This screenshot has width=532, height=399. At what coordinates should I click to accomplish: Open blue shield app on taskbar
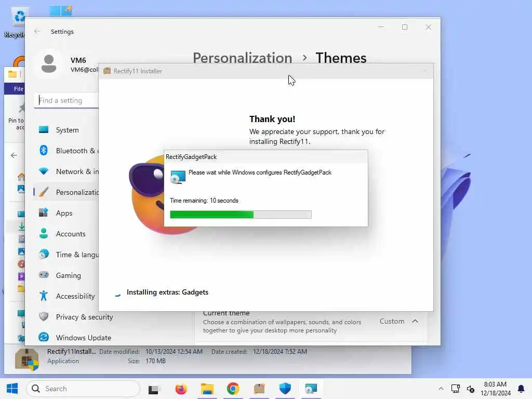coord(285,389)
